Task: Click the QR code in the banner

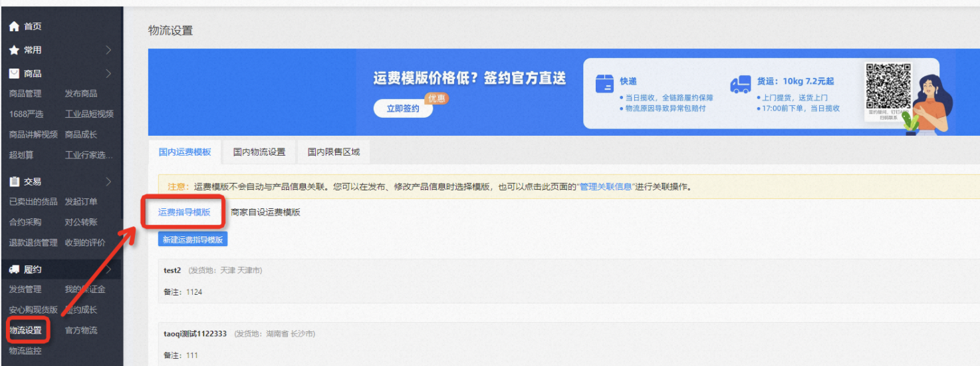Action: 888,86
